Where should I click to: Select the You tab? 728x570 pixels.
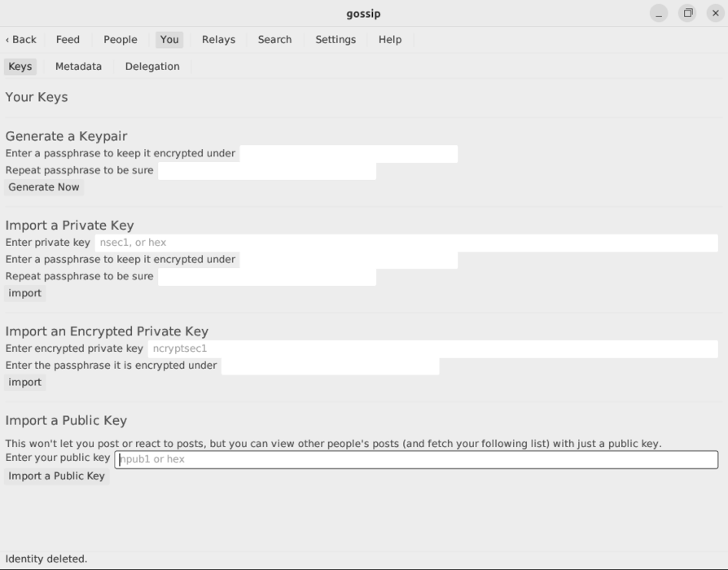pyautogui.click(x=169, y=39)
